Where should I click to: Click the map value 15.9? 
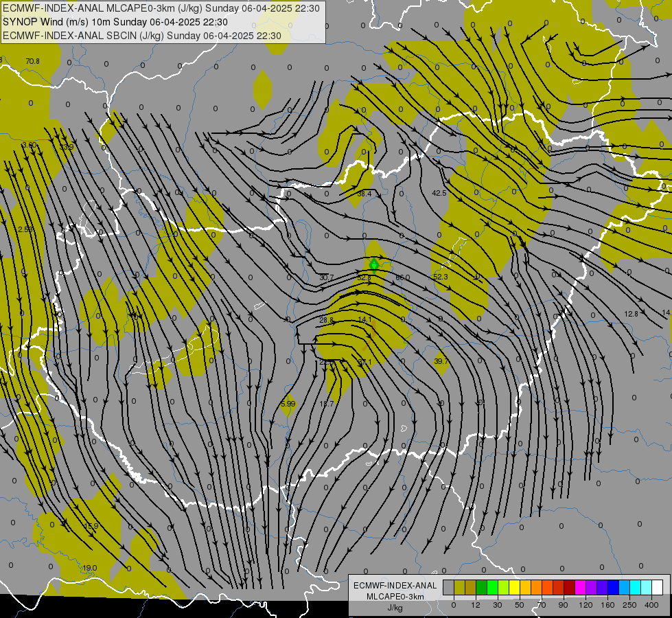(x=91, y=526)
